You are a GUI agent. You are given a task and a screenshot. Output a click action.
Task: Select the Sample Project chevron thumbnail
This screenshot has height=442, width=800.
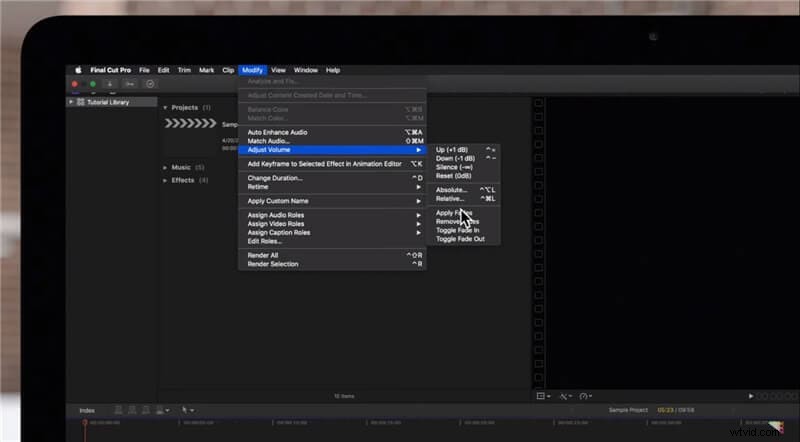tap(190, 123)
